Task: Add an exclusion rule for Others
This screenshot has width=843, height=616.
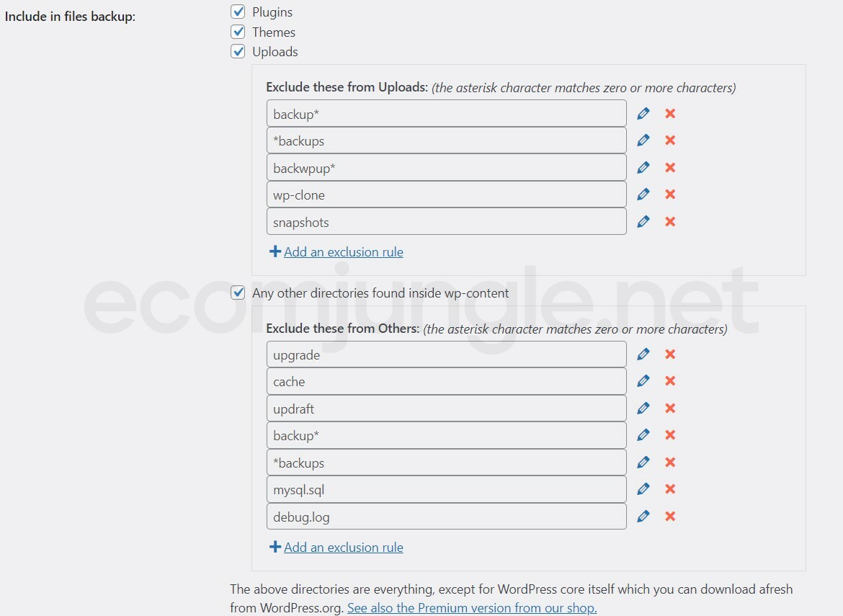Action: (x=343, y=548)
